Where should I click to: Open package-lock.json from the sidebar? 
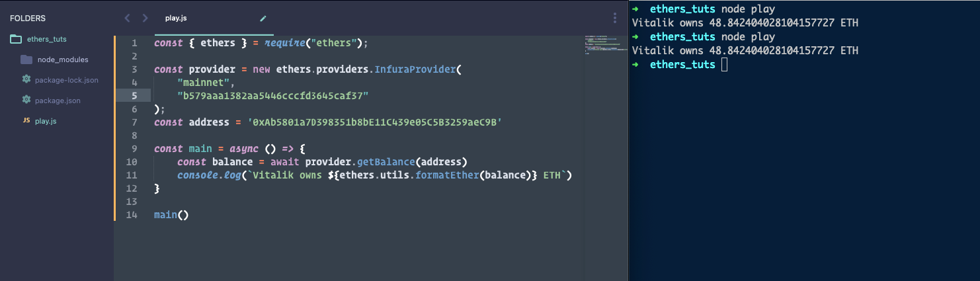coord(66,80)
